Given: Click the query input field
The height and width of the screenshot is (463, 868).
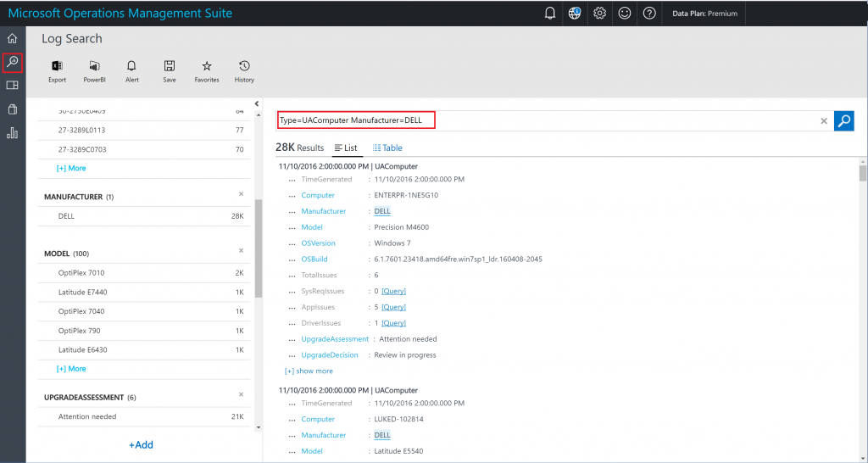Looking at the screenshot, I should [542, 120].
